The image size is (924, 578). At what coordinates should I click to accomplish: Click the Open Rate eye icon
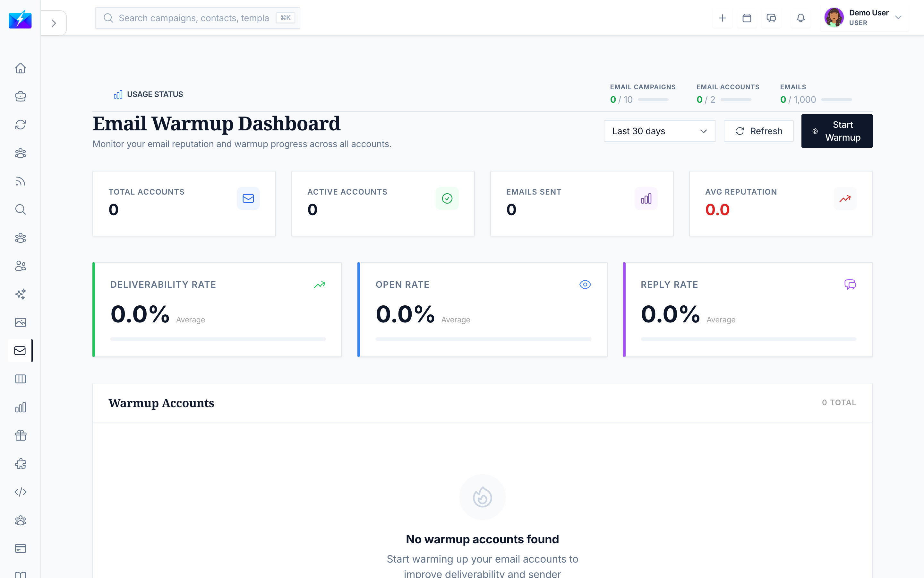click(x=585, y=285)
